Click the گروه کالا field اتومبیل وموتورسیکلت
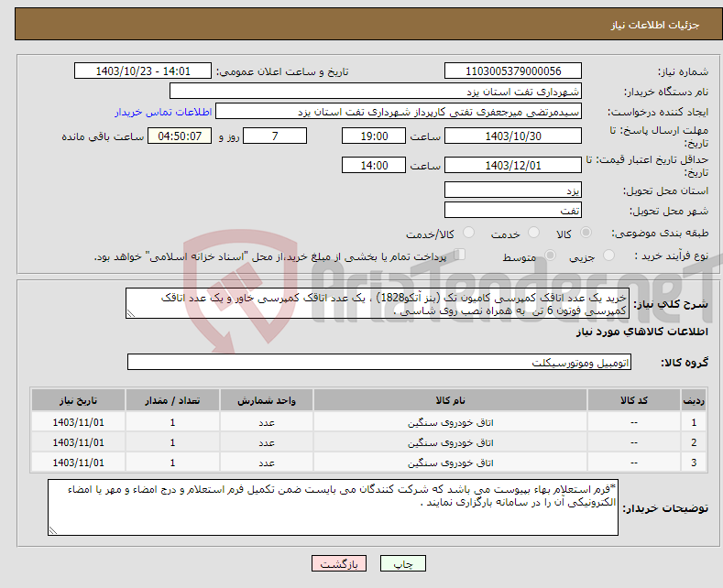The height and width of the screenshot is (588, 723). tap(379, 362)
